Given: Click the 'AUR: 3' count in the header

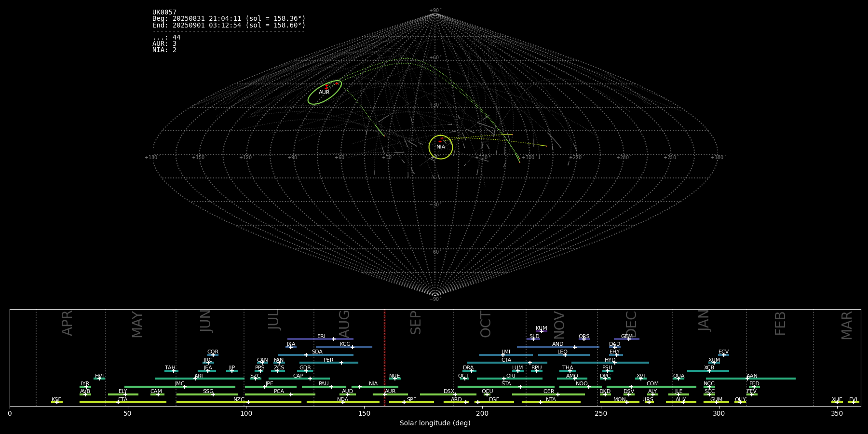Looking at the screenshot, I should (164, 44).
